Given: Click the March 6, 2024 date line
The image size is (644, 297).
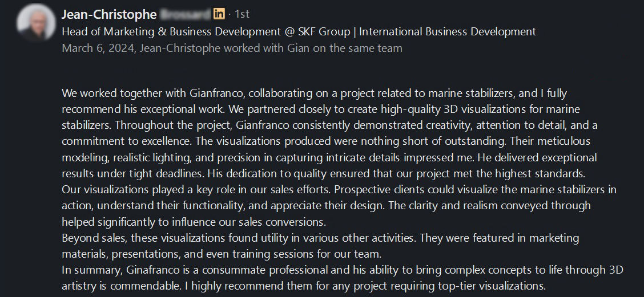Looking at the screenshot, I should pos(232,48).
